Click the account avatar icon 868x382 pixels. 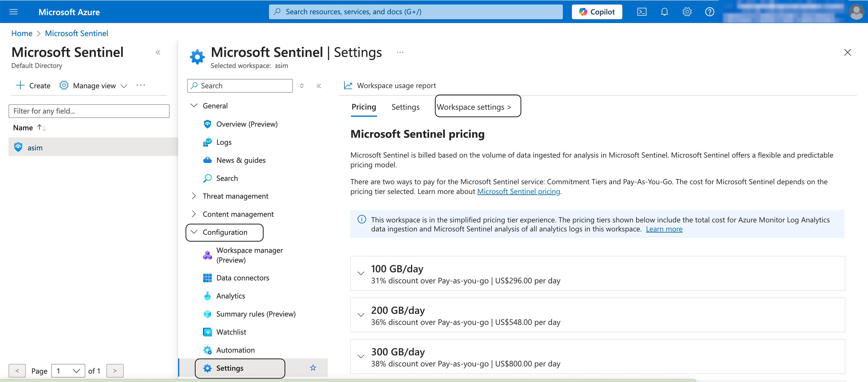(x=856, y=12)
